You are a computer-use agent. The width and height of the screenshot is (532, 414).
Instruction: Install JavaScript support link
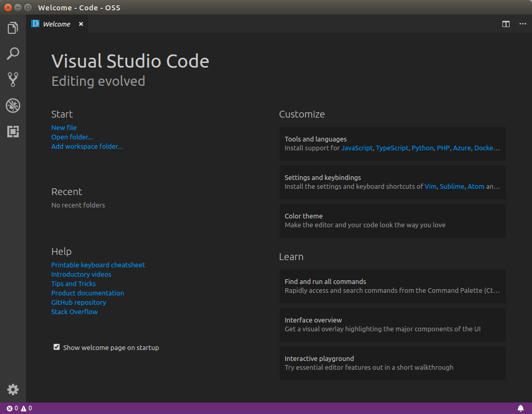pyautogui.click(x=357, y=148)
